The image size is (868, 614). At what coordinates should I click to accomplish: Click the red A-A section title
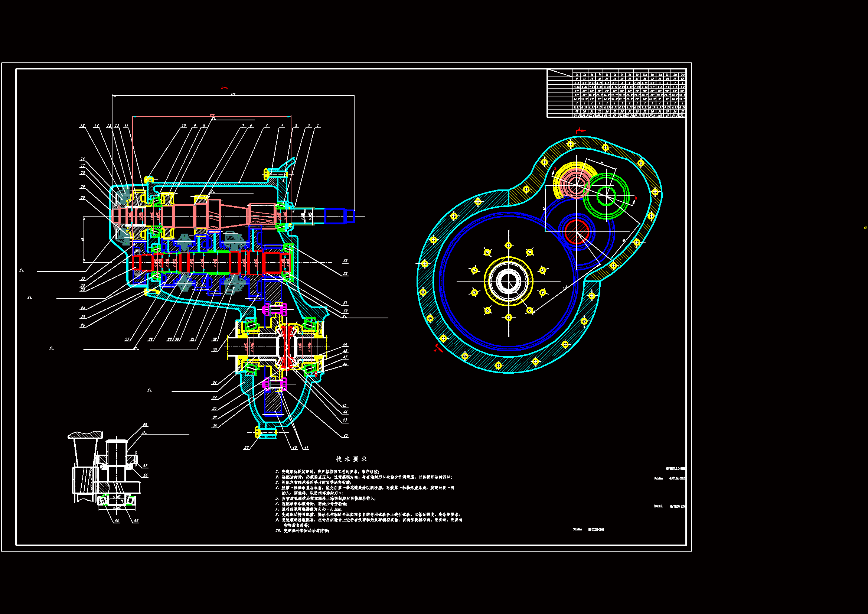[x=224, y=88]
